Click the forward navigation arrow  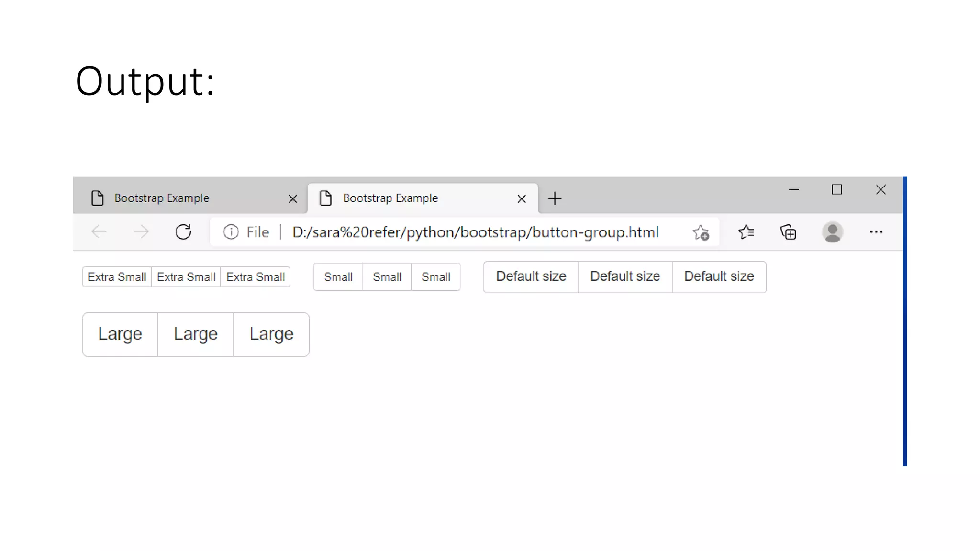coord(141,232)
